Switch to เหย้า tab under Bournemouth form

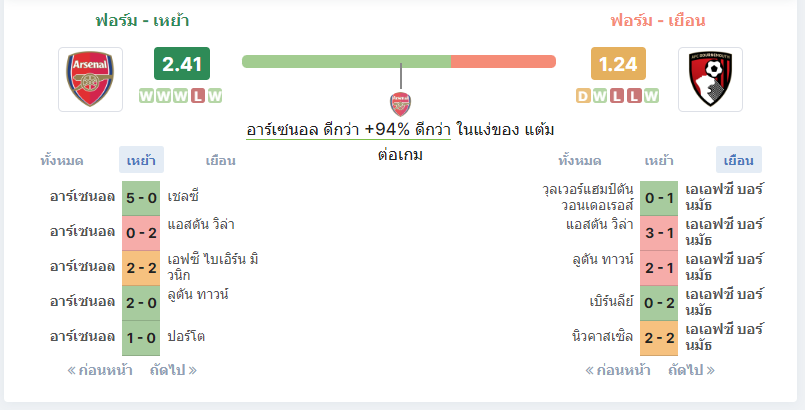click(x=659, y=160)
